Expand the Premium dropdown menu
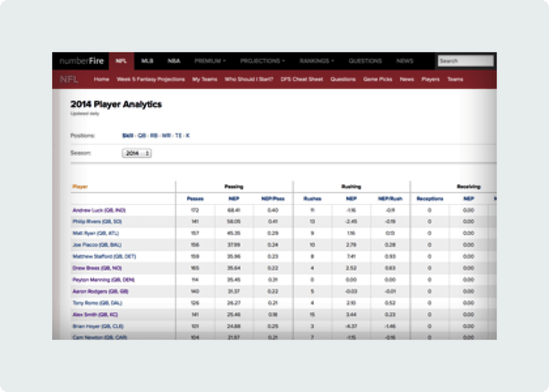549x392 pixels. 210,61
